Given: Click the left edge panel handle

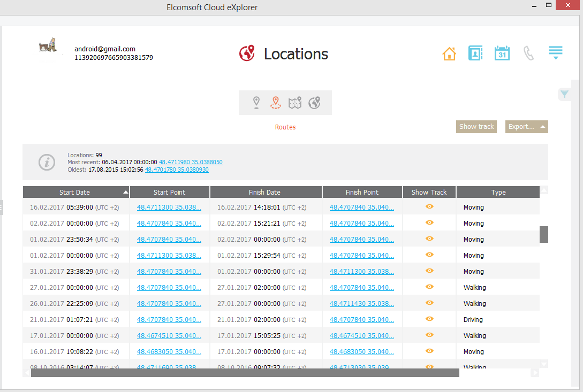Looking at the screenshot, I should [x=1, y=207].
